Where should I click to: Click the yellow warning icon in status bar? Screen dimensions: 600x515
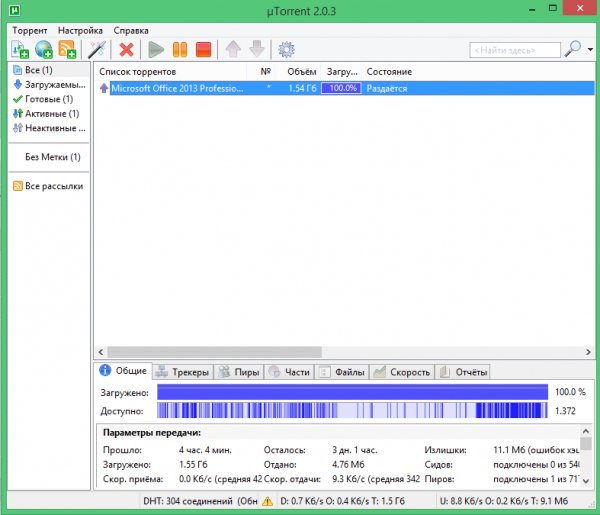267,501
